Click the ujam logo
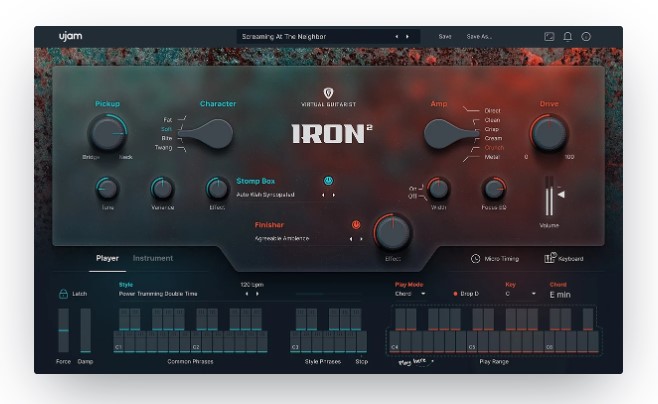Viewport: 658px width, 404px height. [70, 36]
